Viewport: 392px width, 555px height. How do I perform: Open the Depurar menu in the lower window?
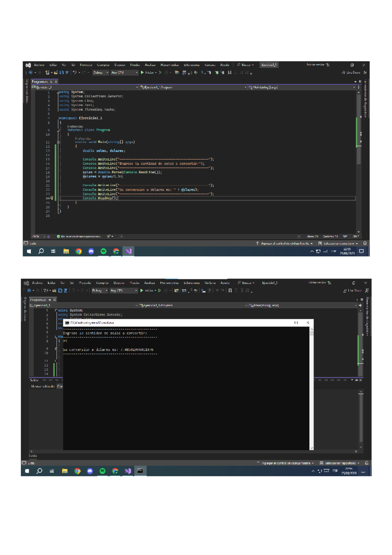coord(119,283)
